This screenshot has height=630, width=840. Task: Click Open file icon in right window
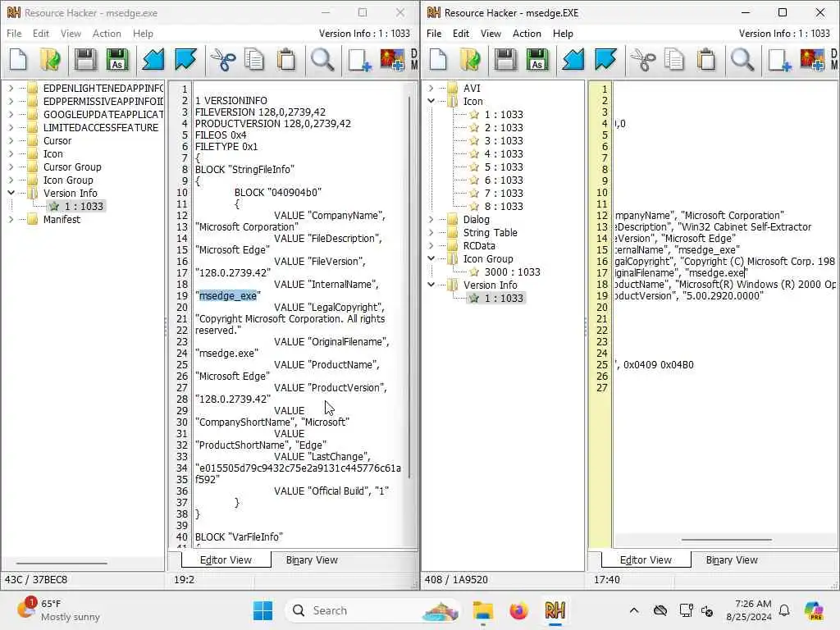point(470,59)
